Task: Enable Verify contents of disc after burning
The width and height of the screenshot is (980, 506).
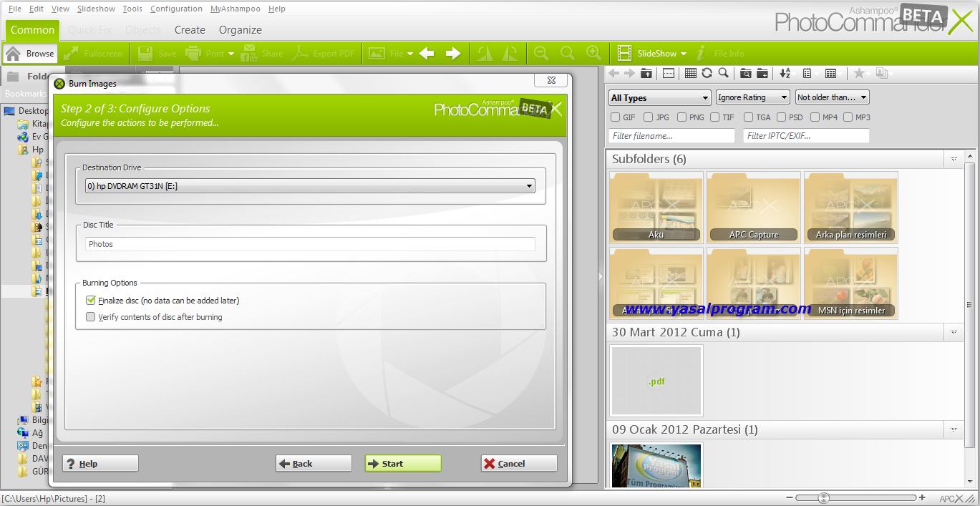Action: pos(91,317)
